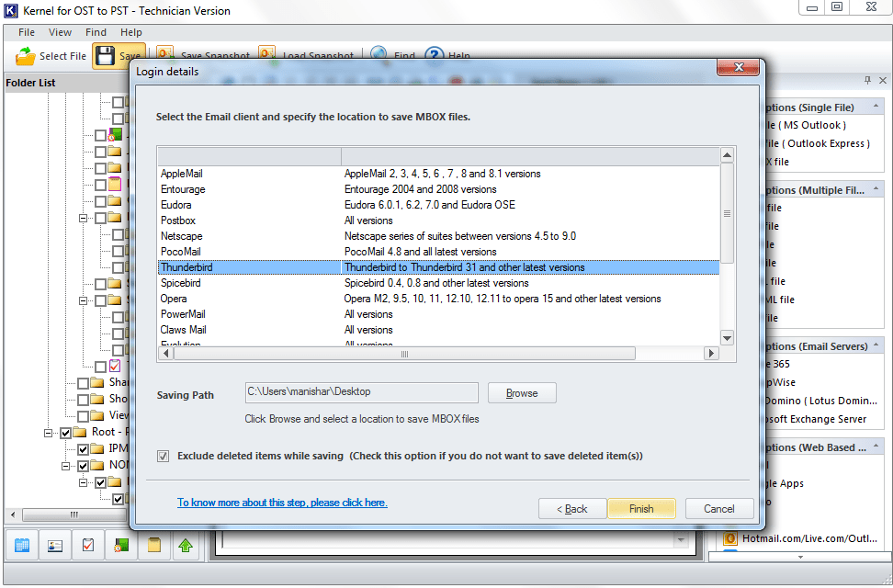
Task: Select the tasks checkmark icon in folder tree
Action: pyautogui.click(x=115, y=366)
